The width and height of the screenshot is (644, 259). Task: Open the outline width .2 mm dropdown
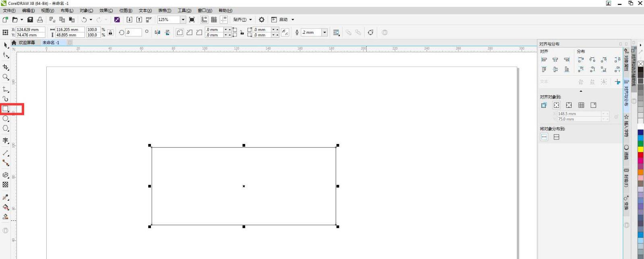[x=324, y=33]
